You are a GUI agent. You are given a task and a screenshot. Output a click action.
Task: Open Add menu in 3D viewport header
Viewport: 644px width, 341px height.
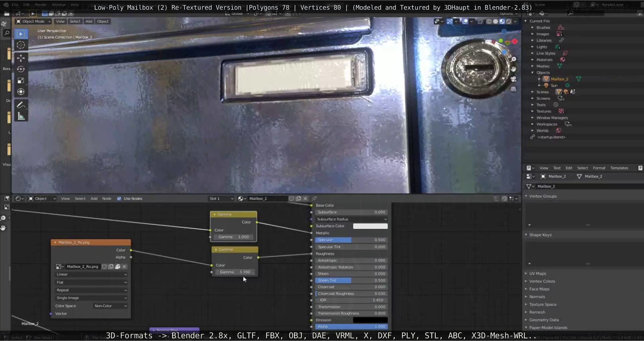pyautogui.click(x=89, y=21)
